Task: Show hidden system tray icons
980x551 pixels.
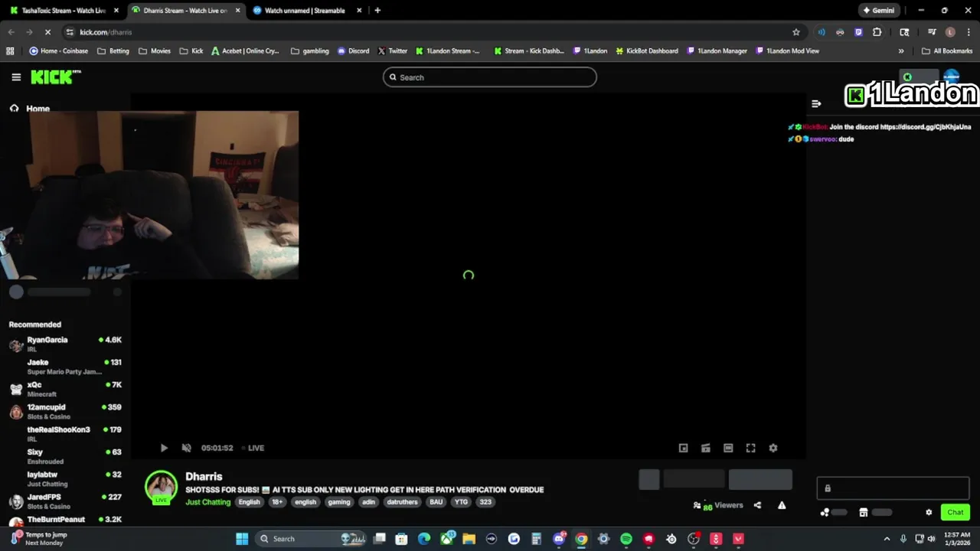Action: click(x=887, y=539)
